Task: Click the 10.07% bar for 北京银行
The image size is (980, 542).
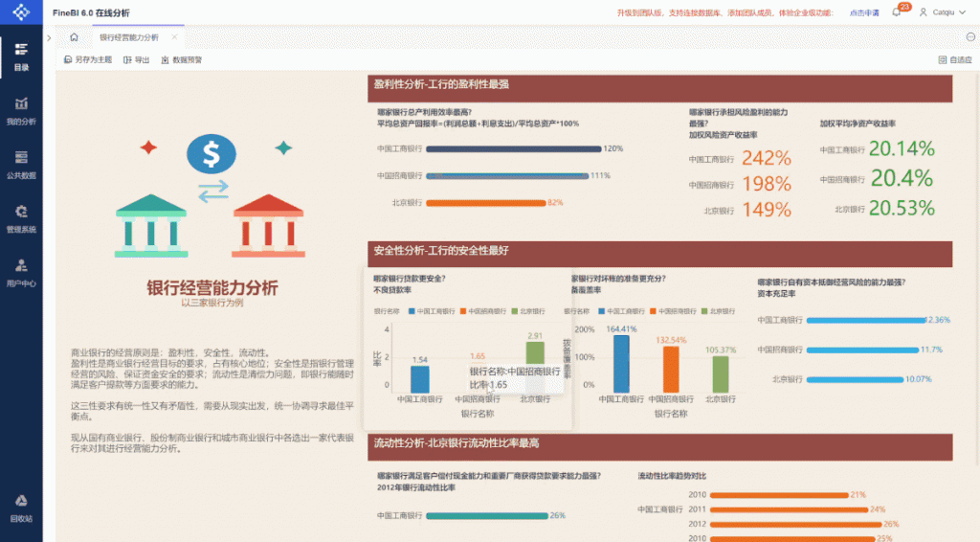Action: 855,379
